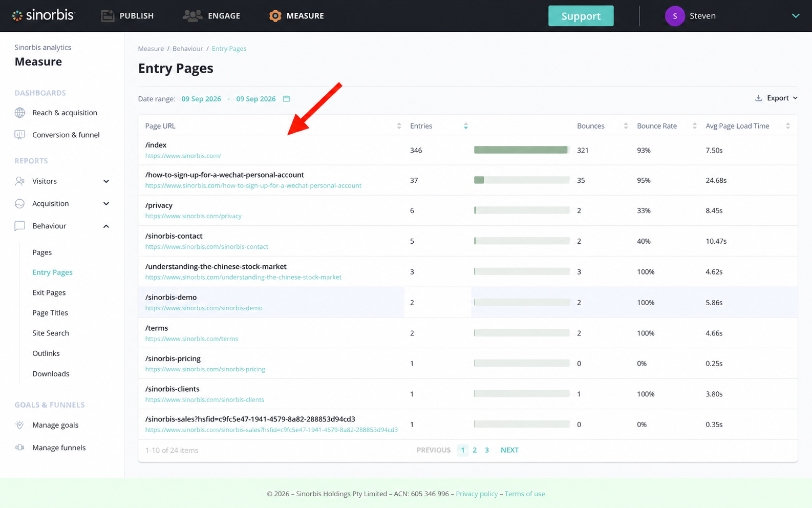Click the Behaviour speech bubble icon
Image resolution: width=812 pixels, height=508 pixels.
(20, 226)
